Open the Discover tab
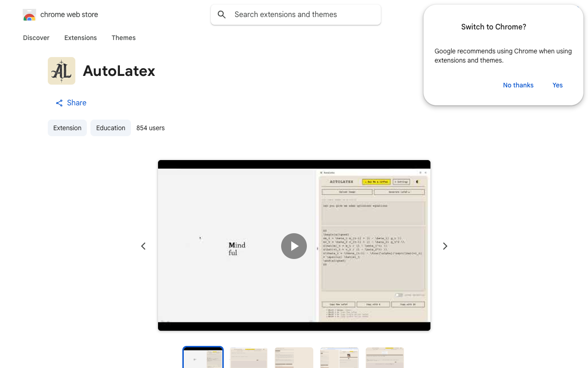The image size is (588, 368). (x=36, y=38)
